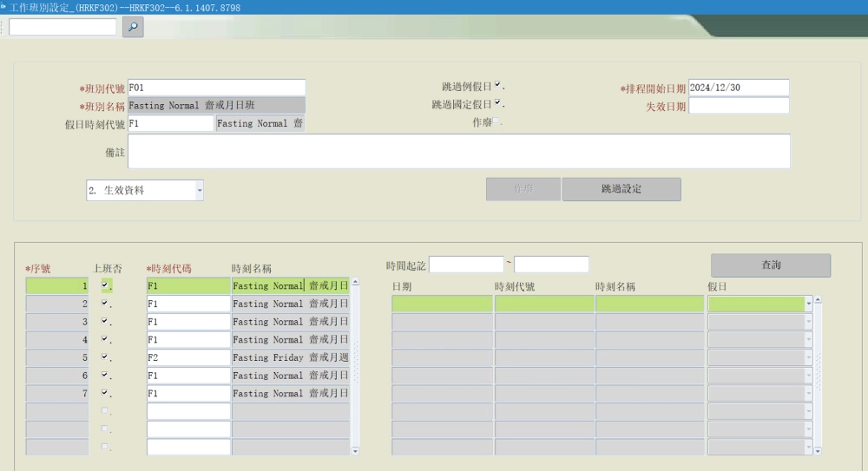The image size is (868, 471).
Task: Click the 班別代號 field containing F01
Action: click(x=216, y=88)
